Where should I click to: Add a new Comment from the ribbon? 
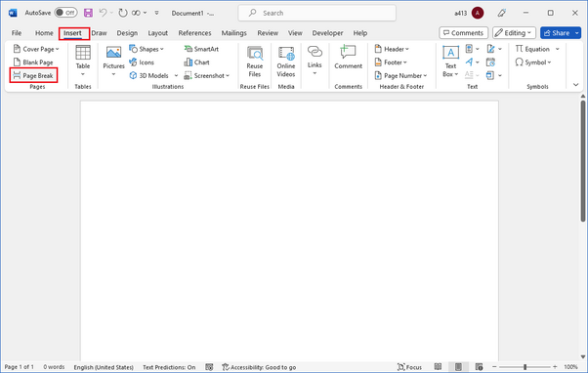[348, 58]
